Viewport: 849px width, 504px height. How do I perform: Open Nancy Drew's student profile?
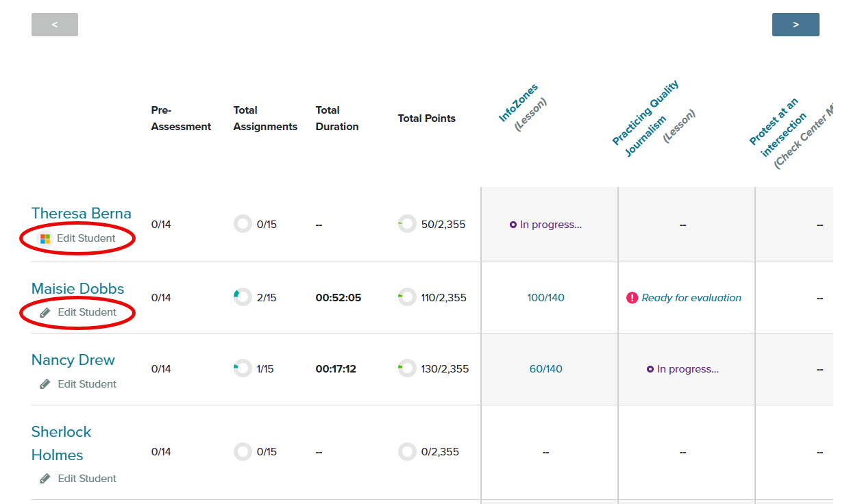(73, 360)
